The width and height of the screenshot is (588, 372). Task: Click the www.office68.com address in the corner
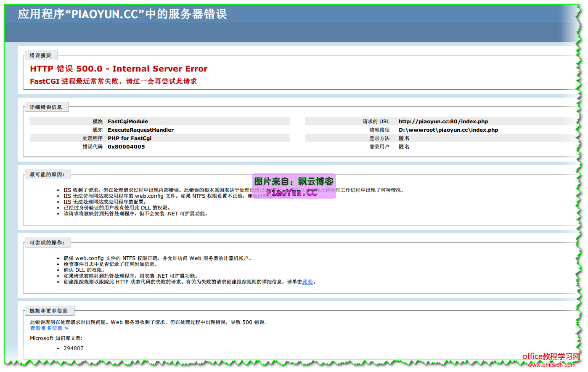pos(551,365)
